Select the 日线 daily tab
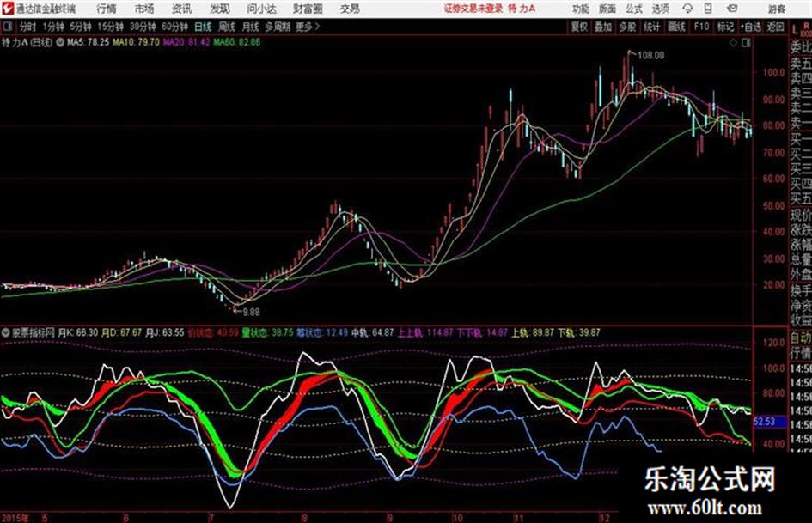 click(203, 27)
